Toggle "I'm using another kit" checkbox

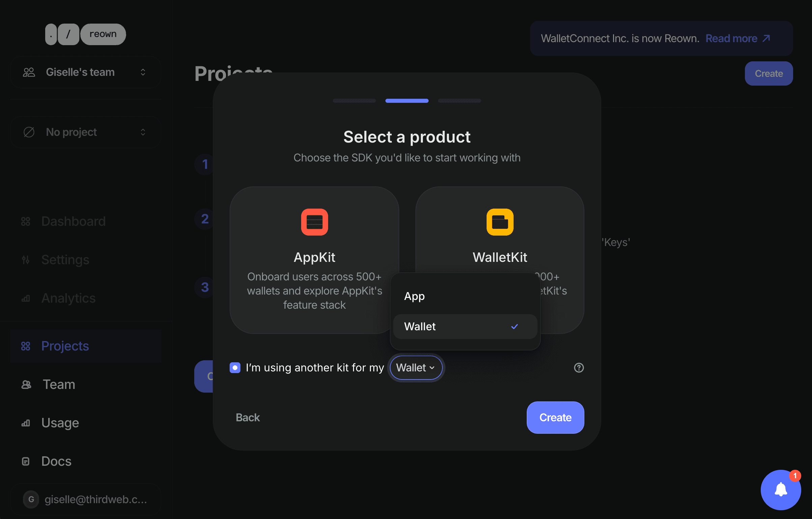(235, 368)
